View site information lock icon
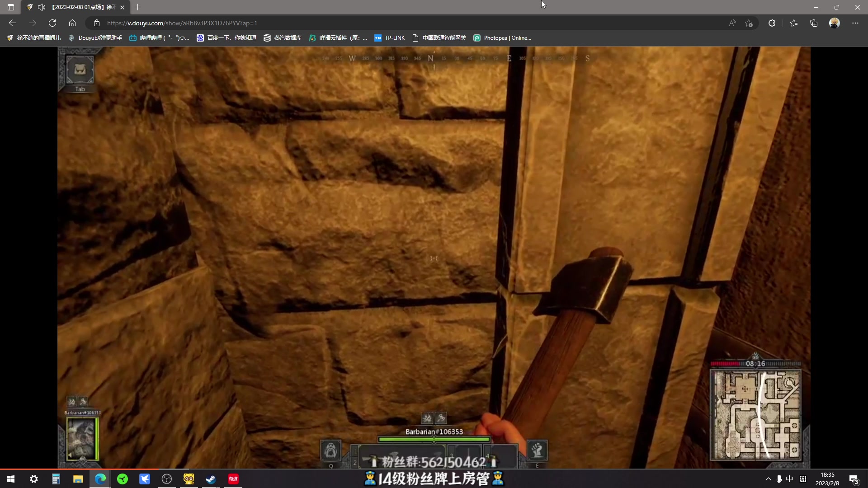Screen dimensions: 868x488 click(x=96, y=23)
